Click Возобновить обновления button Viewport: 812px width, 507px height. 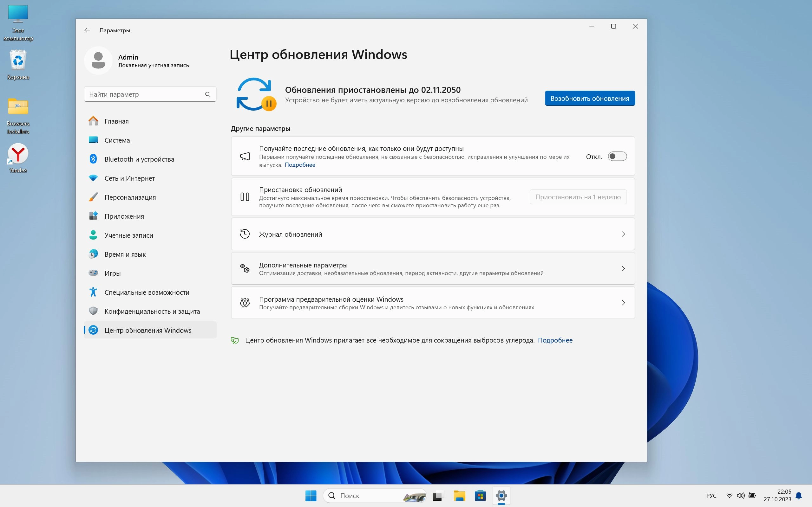[x=590, y=98]
